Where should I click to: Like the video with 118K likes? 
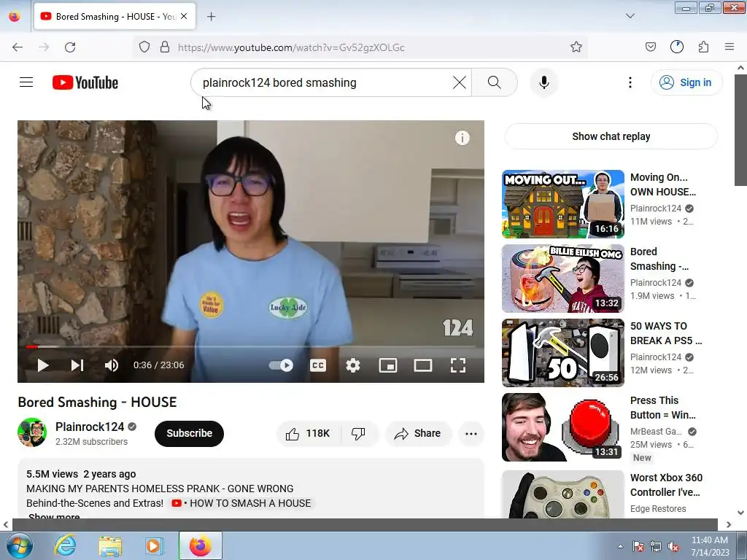309,433
